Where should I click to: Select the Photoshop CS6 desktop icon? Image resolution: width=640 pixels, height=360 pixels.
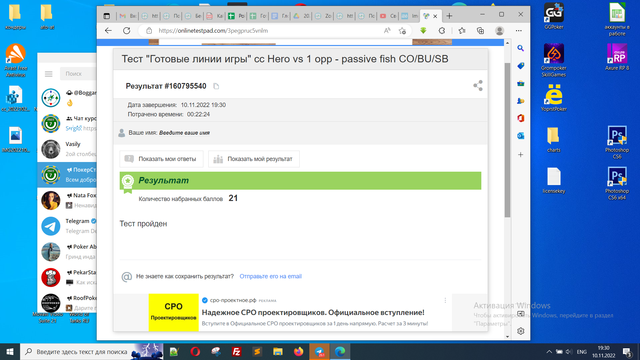[x=617, y=142]
